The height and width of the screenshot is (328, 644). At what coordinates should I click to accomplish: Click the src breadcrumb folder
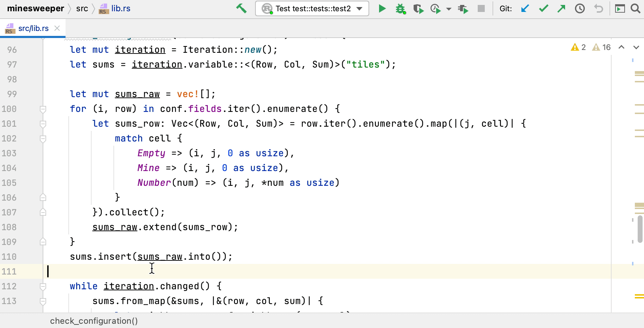point(82,8)
